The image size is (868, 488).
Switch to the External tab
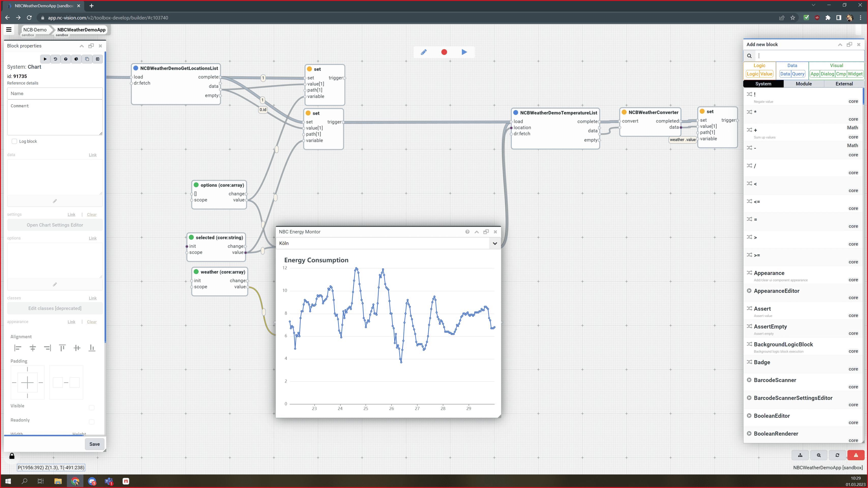[x=844, y=84]
